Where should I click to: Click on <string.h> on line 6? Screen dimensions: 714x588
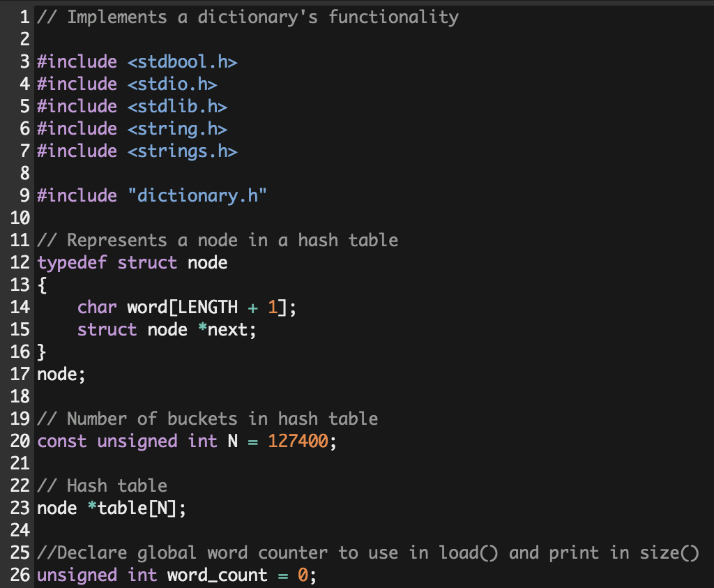tap(178, 129)
